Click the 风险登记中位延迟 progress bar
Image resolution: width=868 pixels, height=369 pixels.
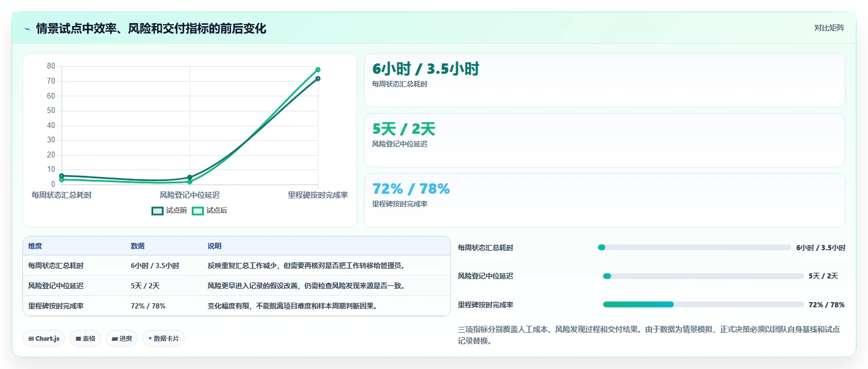point(703,276)
